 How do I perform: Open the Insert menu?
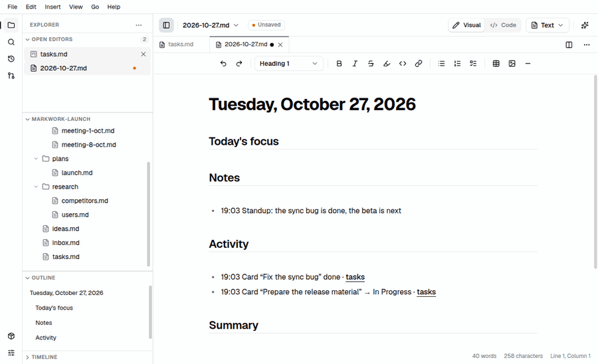point(52,7)
